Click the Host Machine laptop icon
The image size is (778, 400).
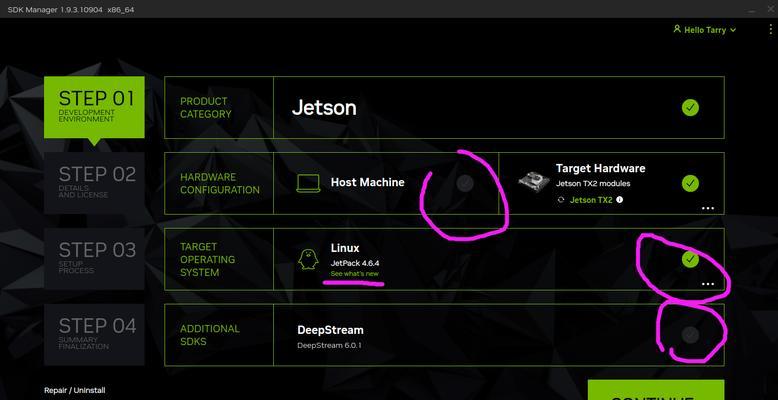click(x=308, y=183)
